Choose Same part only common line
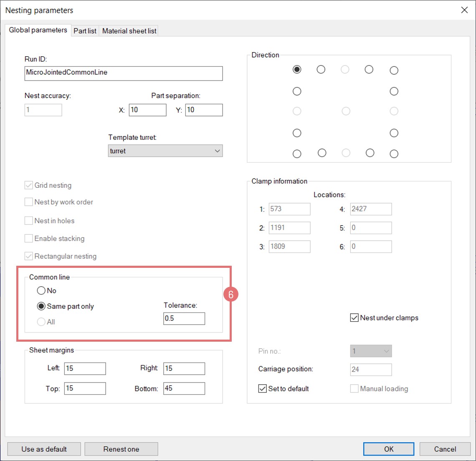The image size is (476, 461). [41, 306]
